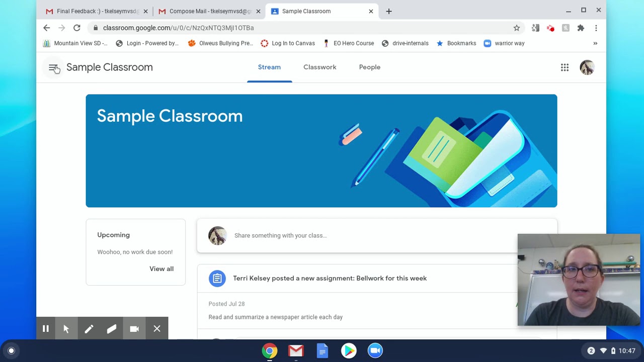This screenshot has height=362, width=644.
Task: Select the eraser tool in recording toolbar
Action: pos(112,329)
